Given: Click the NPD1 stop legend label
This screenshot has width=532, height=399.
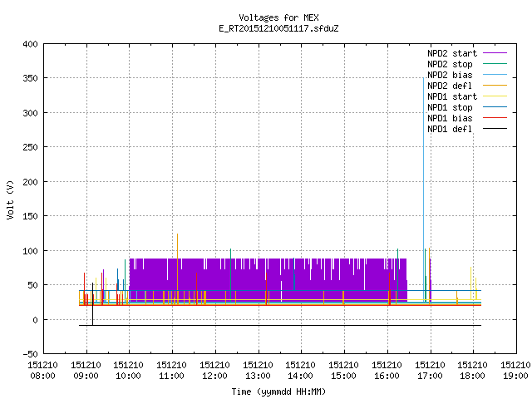Looking at the screenshot, I should (x=450, y=107).
